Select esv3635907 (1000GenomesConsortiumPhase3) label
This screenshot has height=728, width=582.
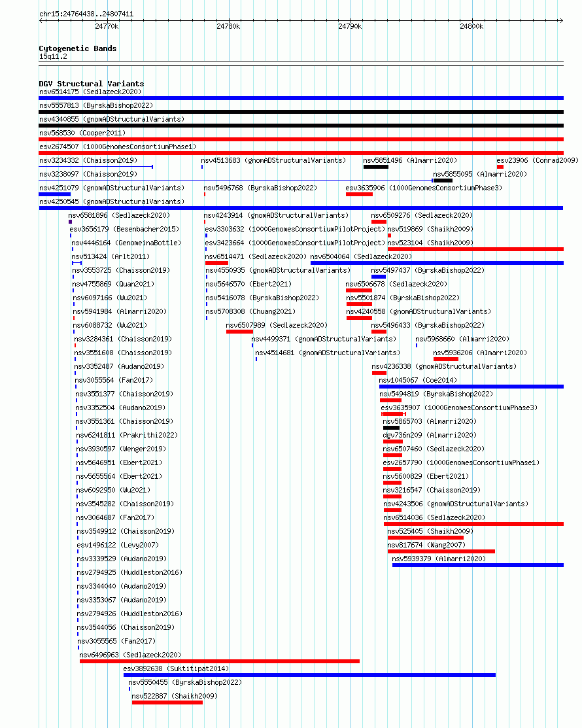[459, 407]
